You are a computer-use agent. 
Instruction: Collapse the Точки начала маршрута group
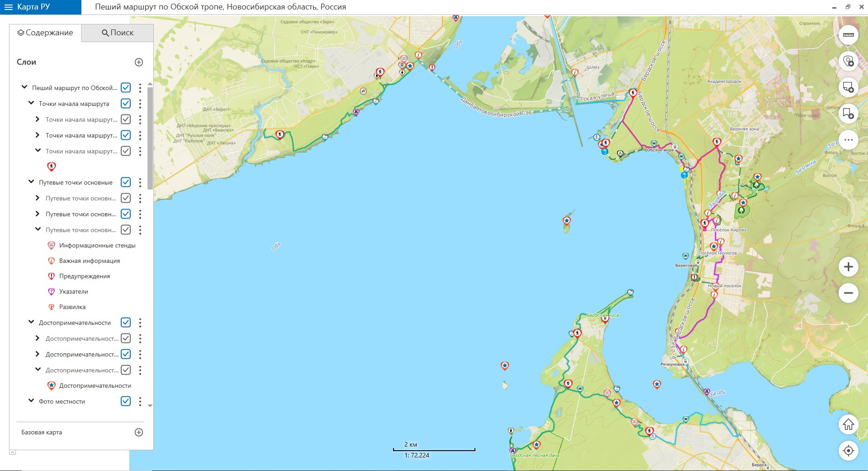[x=31, y=103]
